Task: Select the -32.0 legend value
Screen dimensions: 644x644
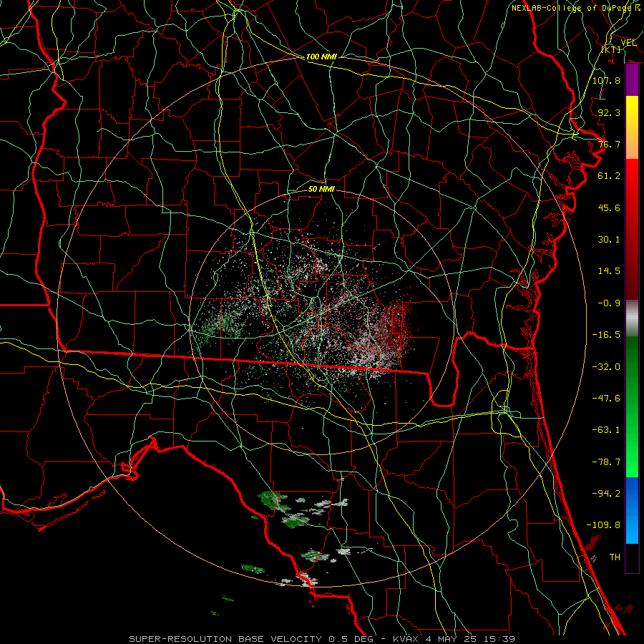Action: [606, 367]
